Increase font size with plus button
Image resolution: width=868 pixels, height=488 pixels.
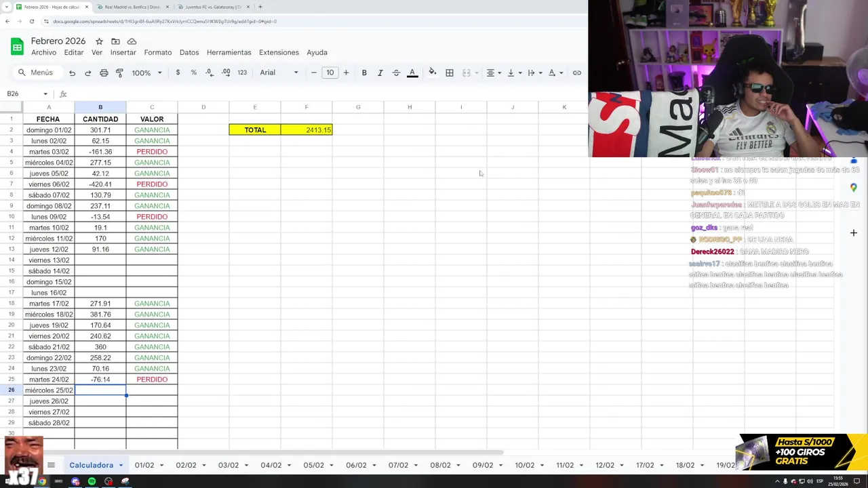tap(346, 73)
